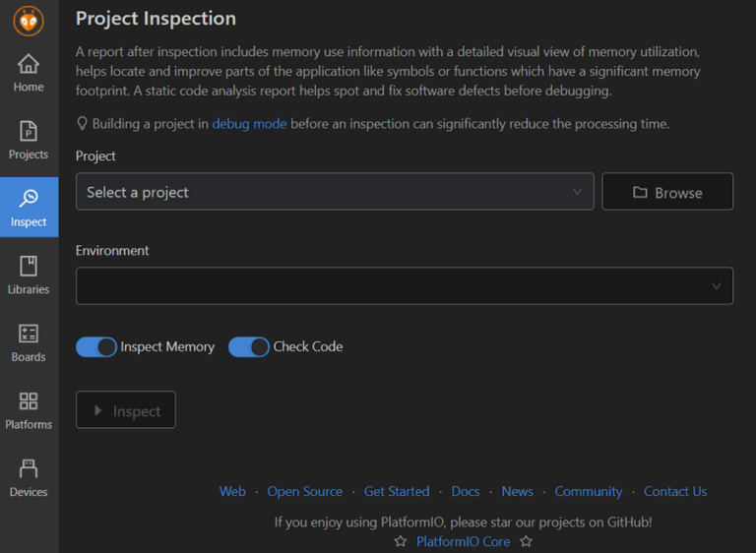Click the lightbulb tip icon
This screenshot has height=553, width=756.
[82, 123]
